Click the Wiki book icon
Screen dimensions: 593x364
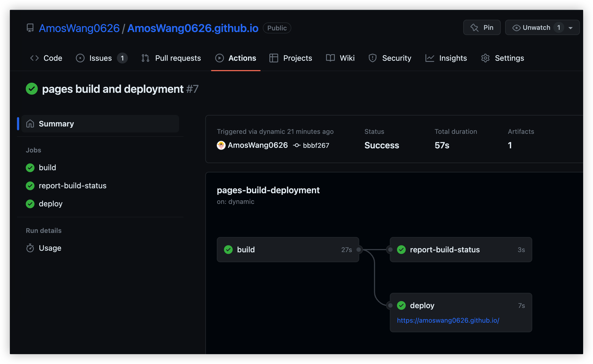point(330,58)
